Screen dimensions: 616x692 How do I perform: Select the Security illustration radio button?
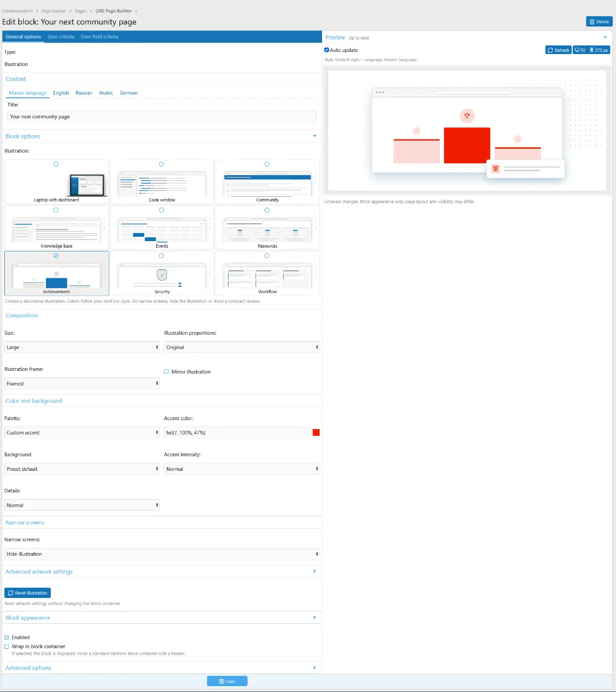[162, 256]
